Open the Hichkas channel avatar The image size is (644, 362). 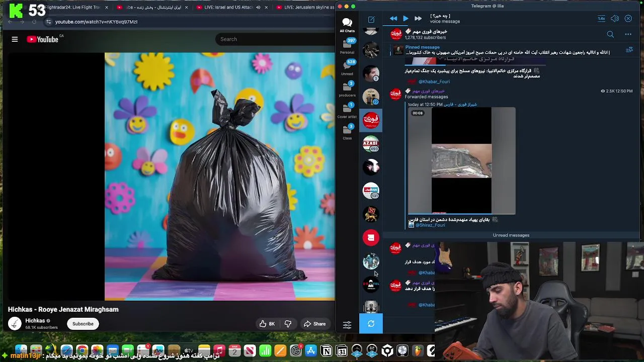coord(15,324)
